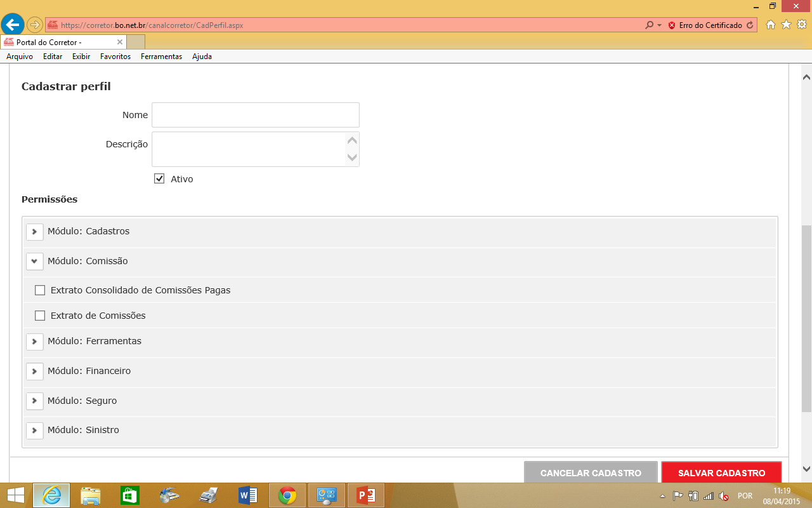Go back with the browser Back arrow
Screen dimensions: 812x508
(x=12, y=25)
